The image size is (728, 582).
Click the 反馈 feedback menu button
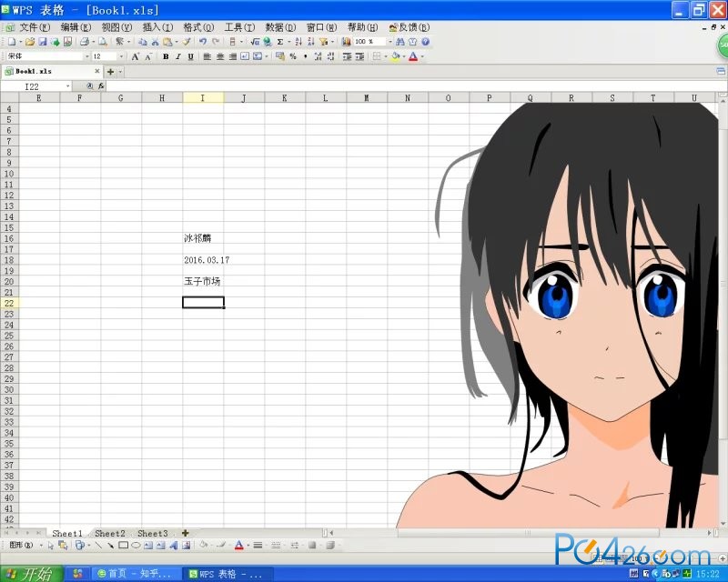[409, 27]
